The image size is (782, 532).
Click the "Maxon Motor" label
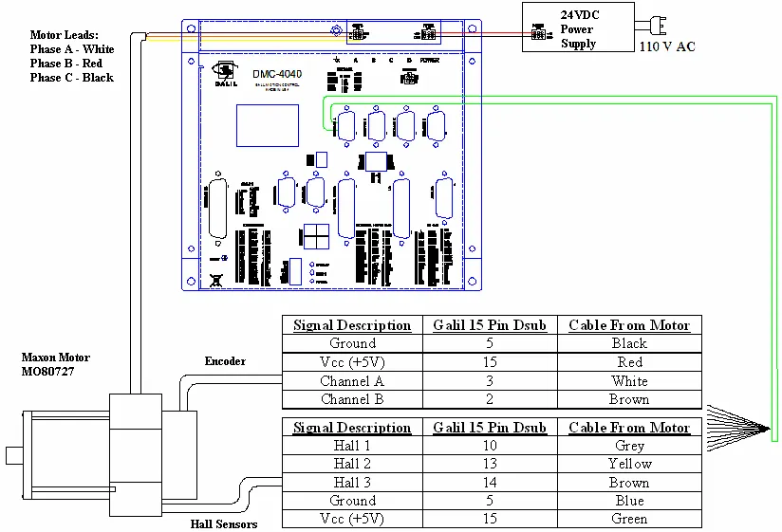tap(56, 358)
